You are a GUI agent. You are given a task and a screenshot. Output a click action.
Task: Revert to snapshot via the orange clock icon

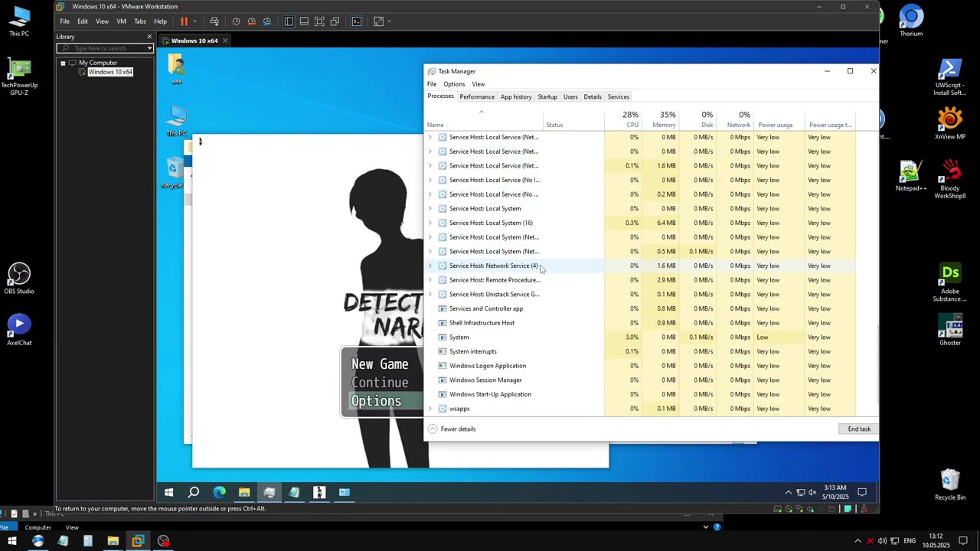point(251,21)
